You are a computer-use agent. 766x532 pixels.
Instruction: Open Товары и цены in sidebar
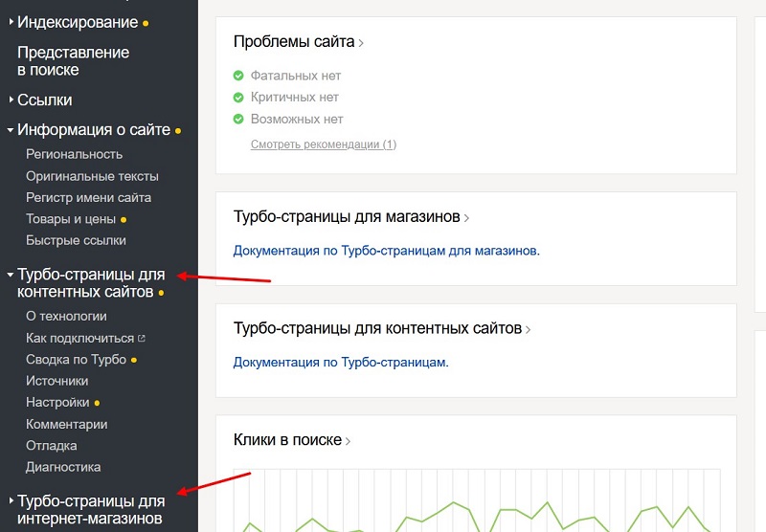(x=71, y=219)
